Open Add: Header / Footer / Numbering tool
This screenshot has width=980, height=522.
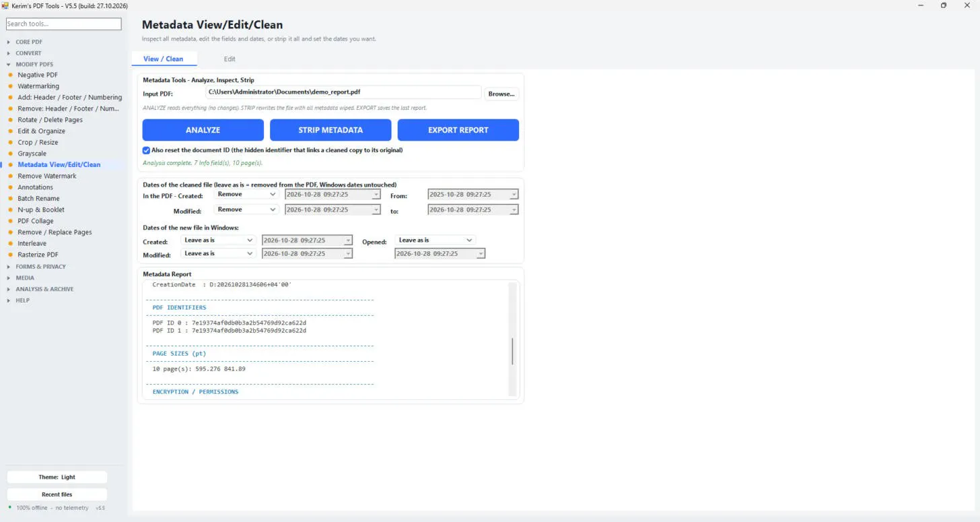click(x=69, y=98)
